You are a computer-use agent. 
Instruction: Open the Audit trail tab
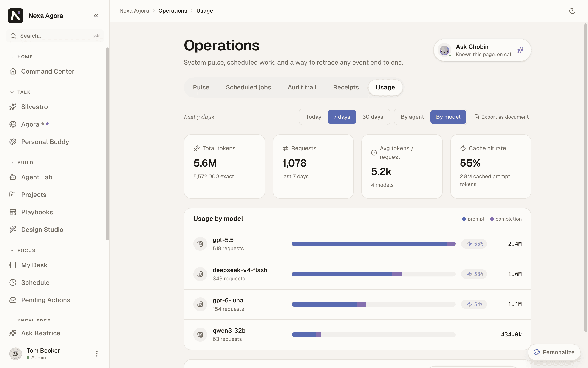(302, 87)
